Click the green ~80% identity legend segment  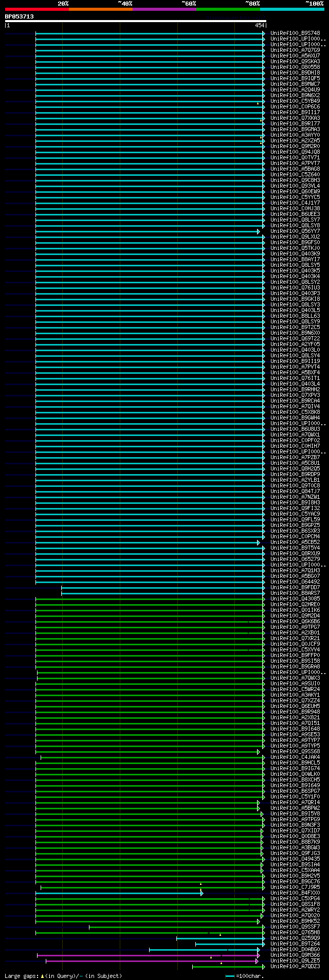228,9
